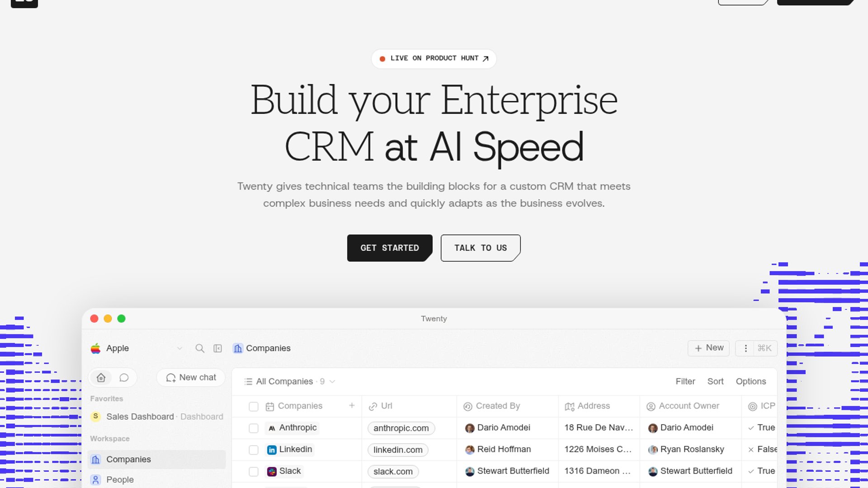Toggle the select-all header checkbox
Screen dimensions: 868x488
coord(254,406)
